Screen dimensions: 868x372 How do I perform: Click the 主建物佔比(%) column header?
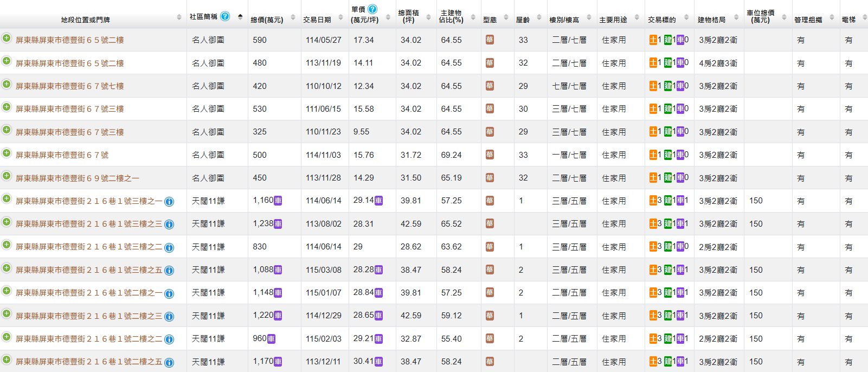point(451,16)
